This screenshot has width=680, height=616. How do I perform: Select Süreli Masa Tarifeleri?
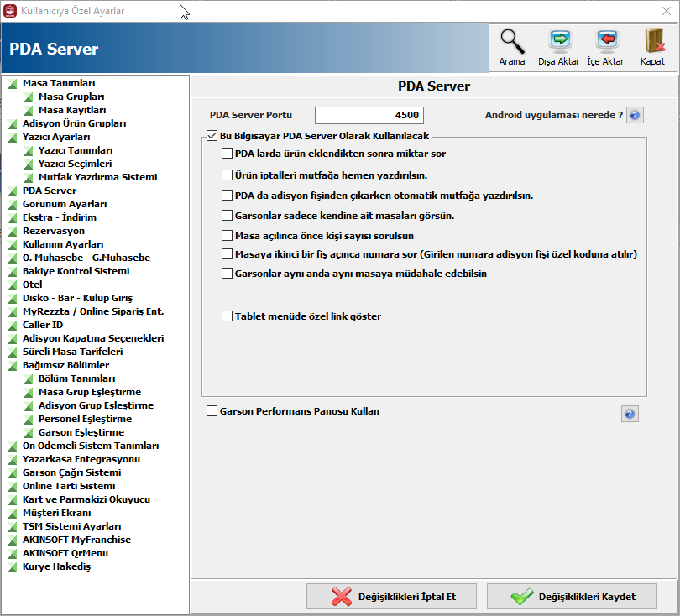click(72, 352)
